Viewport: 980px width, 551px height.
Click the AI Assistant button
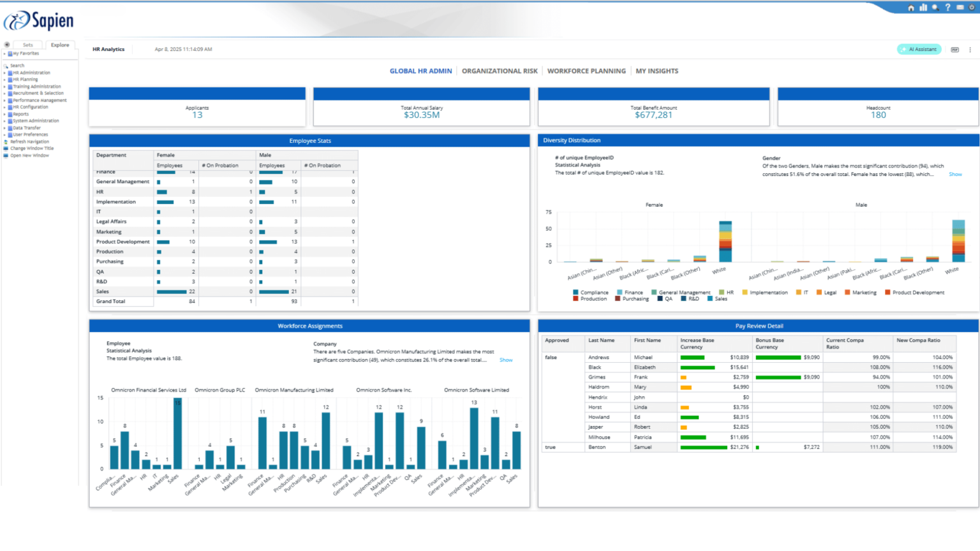(919, 49)
